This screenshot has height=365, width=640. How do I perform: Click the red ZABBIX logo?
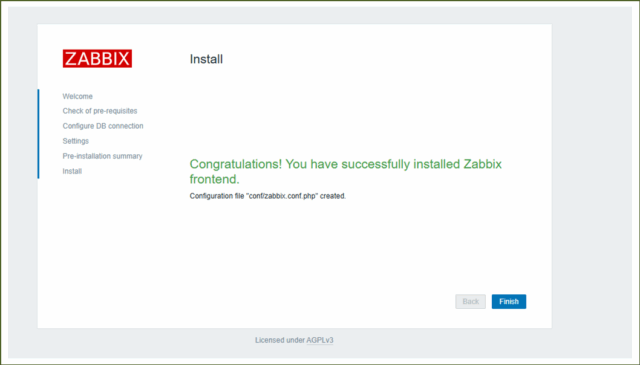pyautogui.click(x=97, y=58)
